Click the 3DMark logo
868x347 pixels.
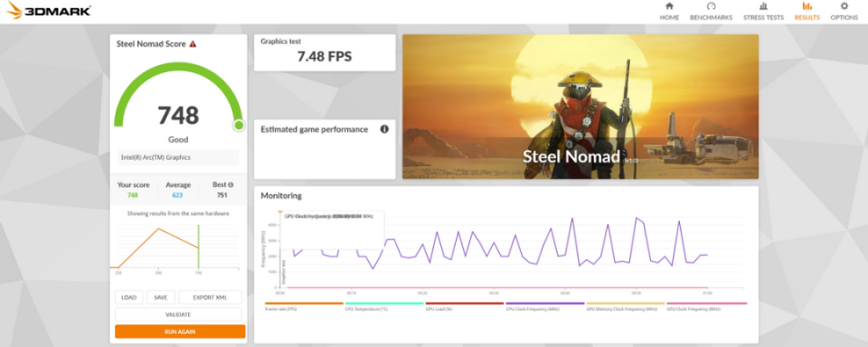[x=49, y=11]
